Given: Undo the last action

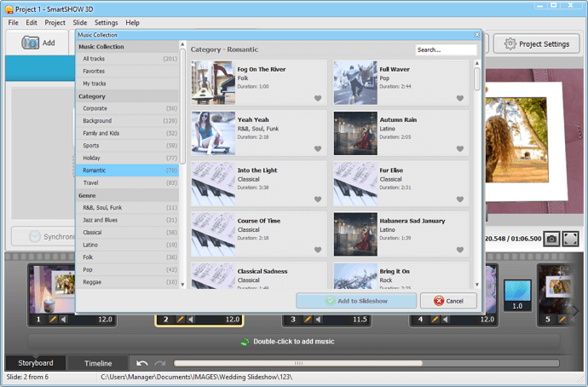Looking at the screenshot, I should pos(142,363).
